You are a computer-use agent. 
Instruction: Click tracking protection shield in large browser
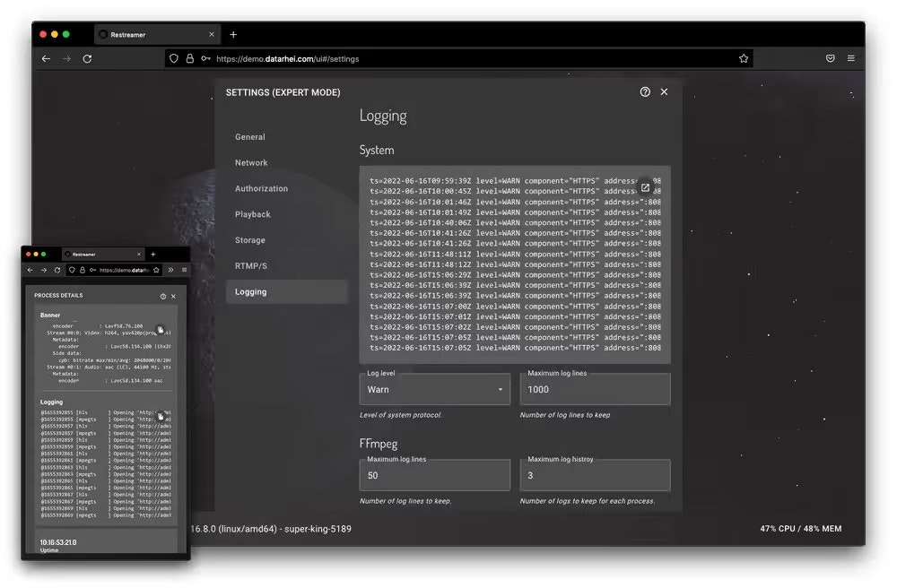coord(174,59)
